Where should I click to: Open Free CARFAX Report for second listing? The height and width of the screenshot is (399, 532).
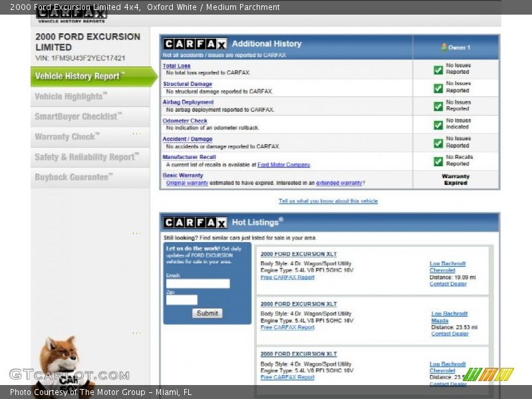(x=287, y=327)
